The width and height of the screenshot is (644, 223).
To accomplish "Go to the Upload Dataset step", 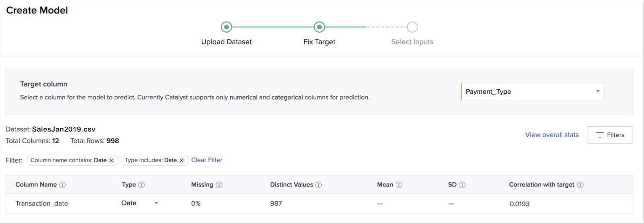I will click(226, 27).
